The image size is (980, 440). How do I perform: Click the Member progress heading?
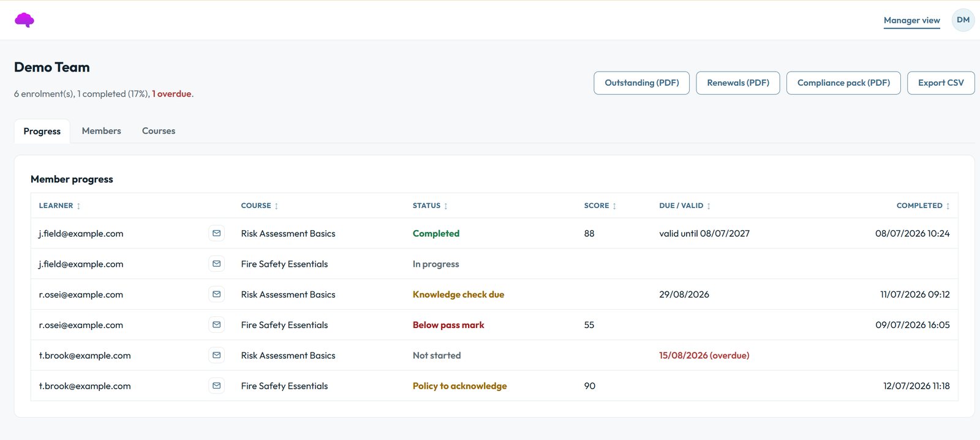[72, 179]
